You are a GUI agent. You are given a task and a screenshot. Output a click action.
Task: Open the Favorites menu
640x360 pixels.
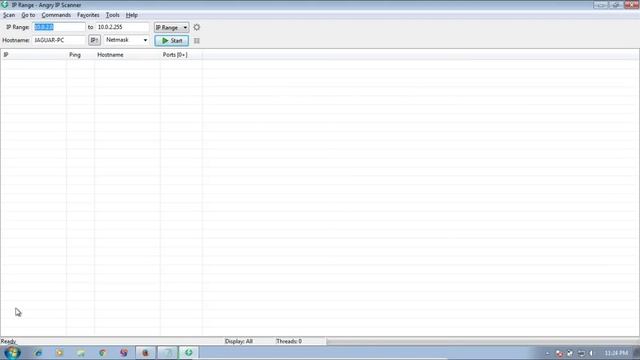(88, 15)
